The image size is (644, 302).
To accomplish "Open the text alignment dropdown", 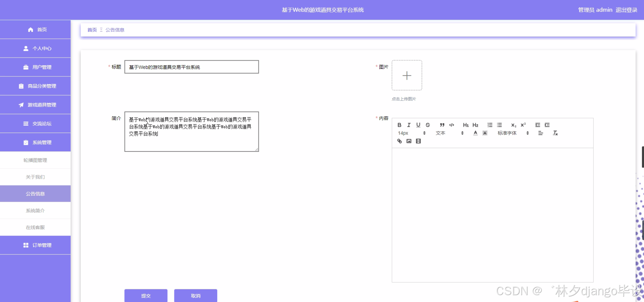I will click(x=541, y=133).
